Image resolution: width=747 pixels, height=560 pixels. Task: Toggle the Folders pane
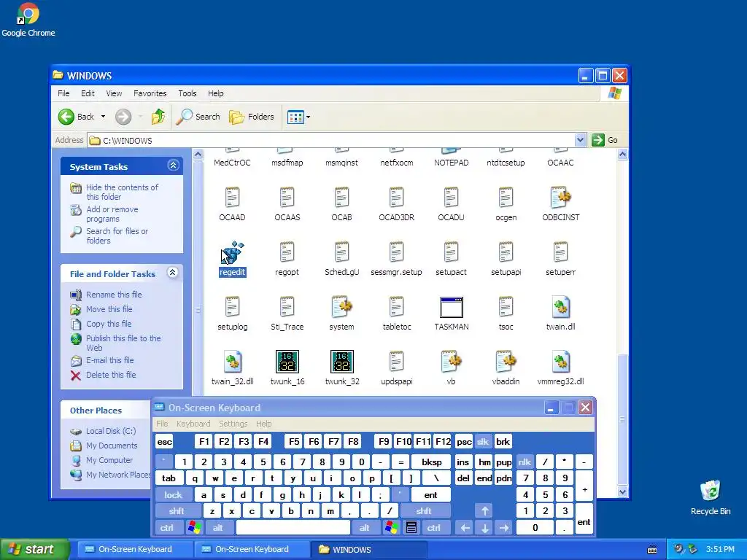(x=252, y=117)
